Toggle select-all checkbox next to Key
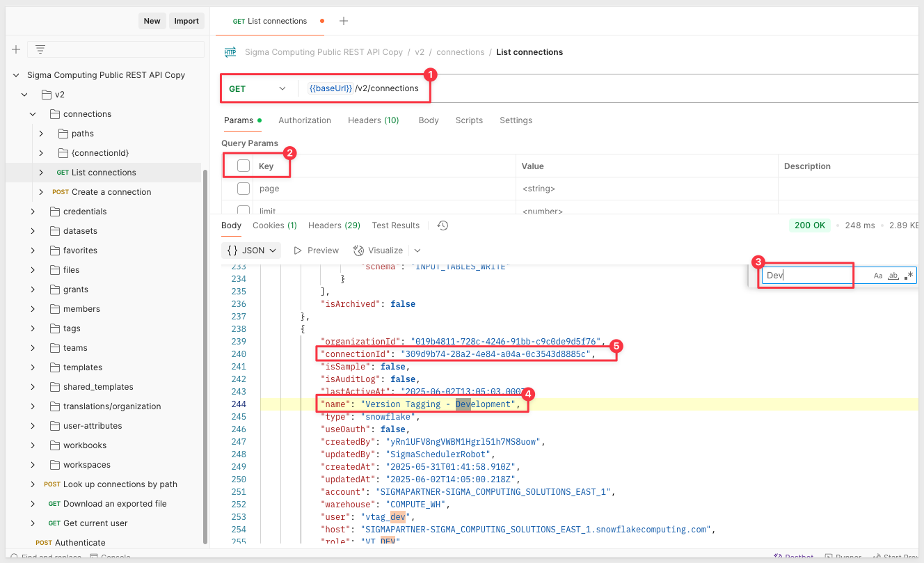Screen dimensions: 924x563 click(x=244, y=166)
